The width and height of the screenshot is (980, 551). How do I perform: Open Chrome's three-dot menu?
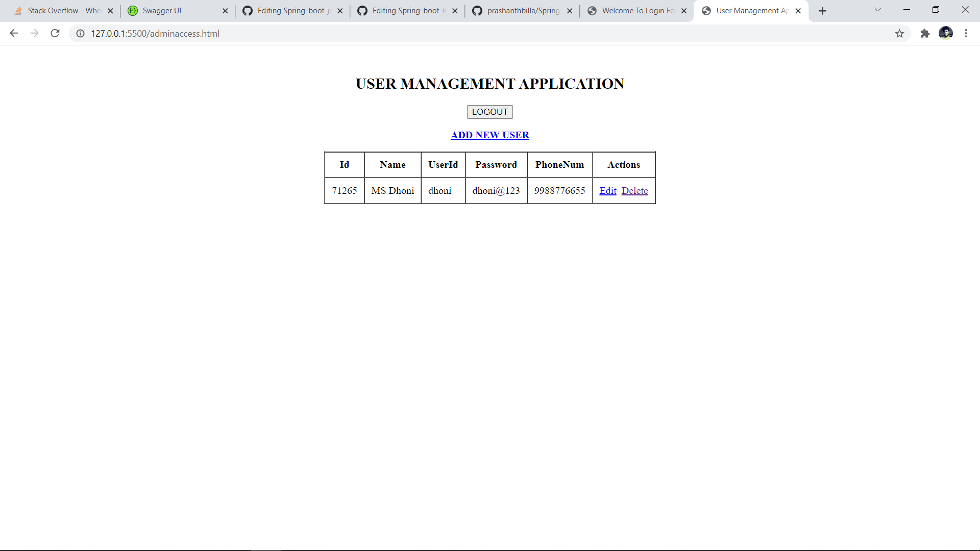pos(966,33)
